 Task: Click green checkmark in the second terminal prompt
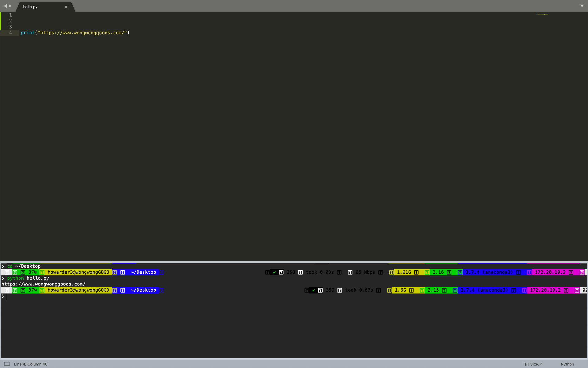coord(313,290)
